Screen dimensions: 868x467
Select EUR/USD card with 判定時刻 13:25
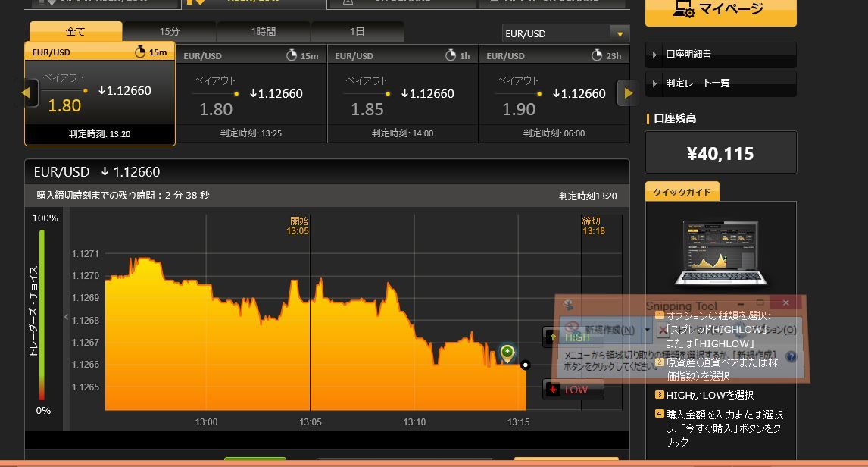tap(251, 93)
